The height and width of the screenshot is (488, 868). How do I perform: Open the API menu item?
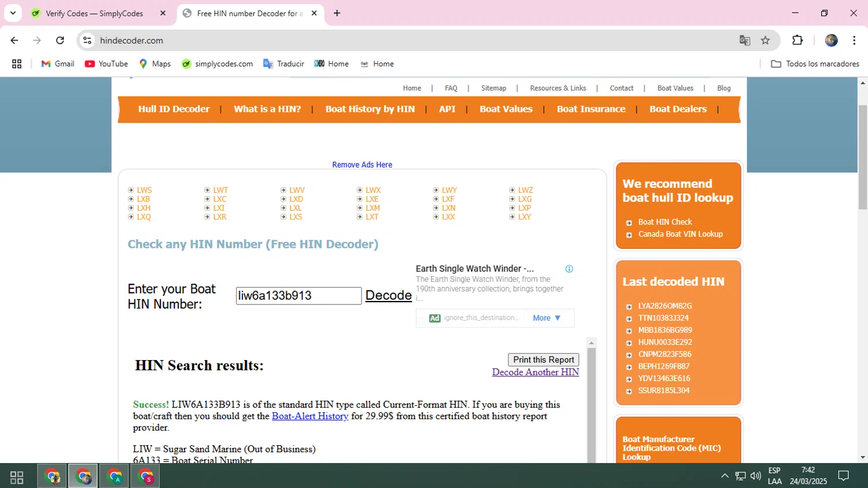pos(447,109)
